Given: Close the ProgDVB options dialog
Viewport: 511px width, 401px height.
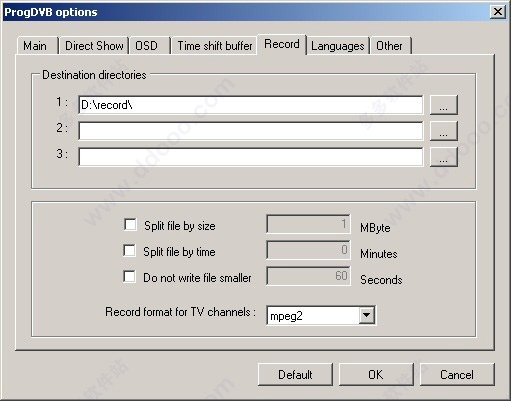Looking at the screenshot, I should coord(498,12).
